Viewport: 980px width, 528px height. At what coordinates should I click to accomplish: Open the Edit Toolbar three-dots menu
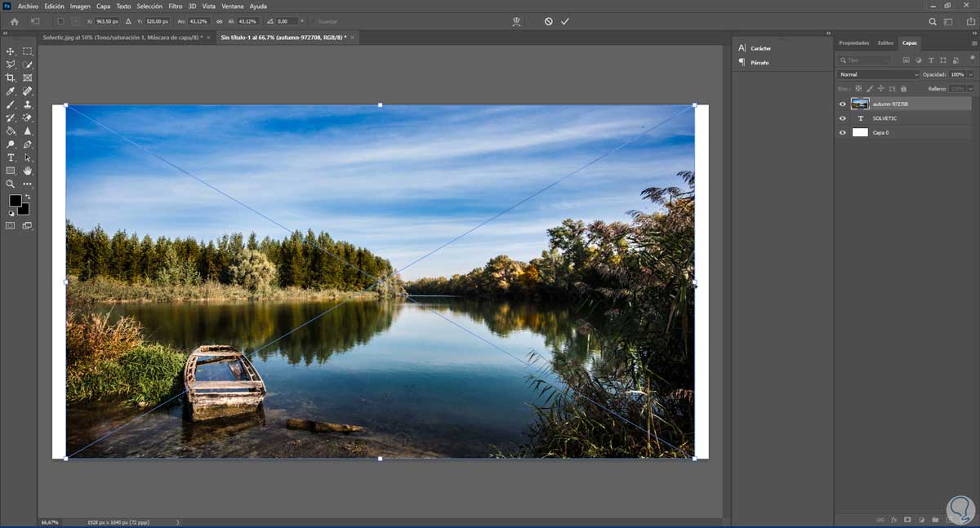28,184
